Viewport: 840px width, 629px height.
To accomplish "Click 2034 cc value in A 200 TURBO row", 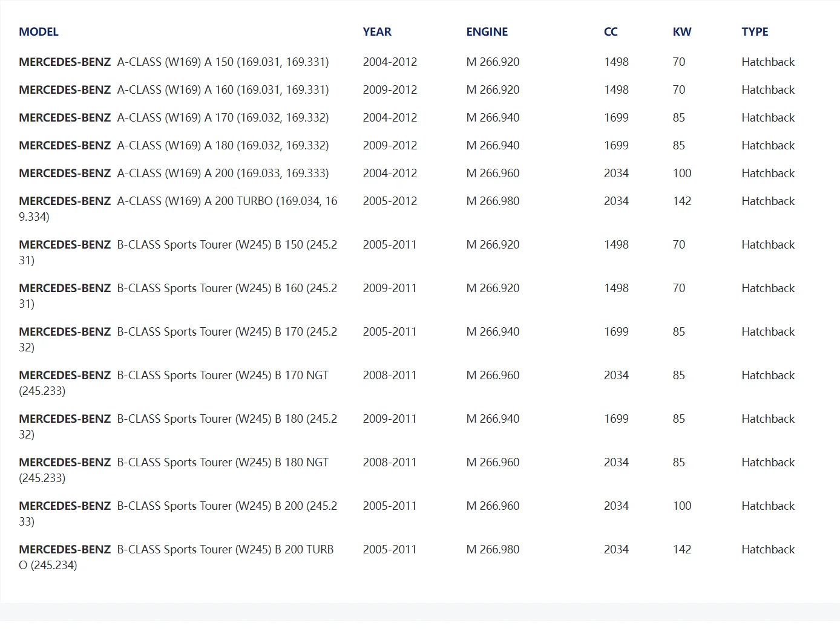I will point(616,201).
